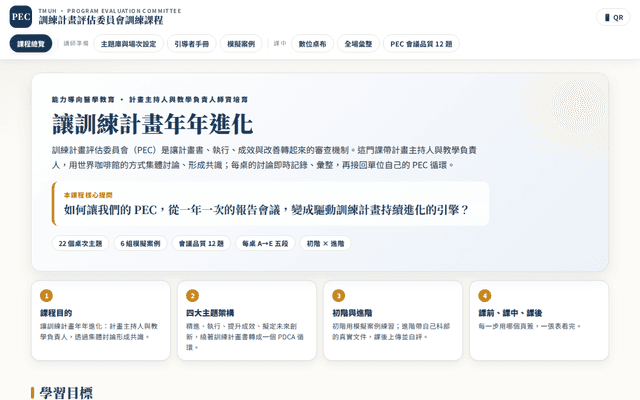This screenshot has height=400, width=640.
Task: Open PEC 會議品質 12 題 tab
Action: 421,44
